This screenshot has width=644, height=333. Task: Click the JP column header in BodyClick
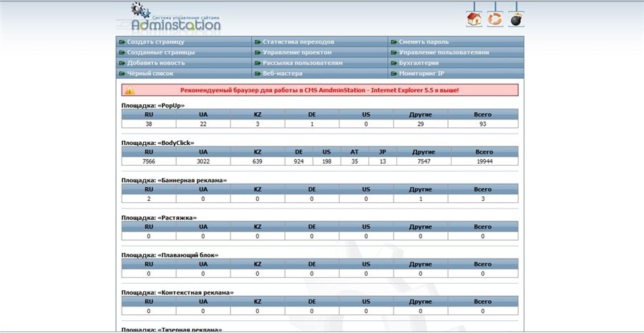[383, 151]
